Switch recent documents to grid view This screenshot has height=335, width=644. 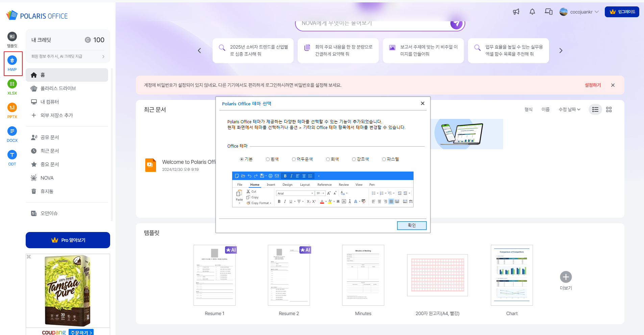pyautogui.click(x=609, y=109)
